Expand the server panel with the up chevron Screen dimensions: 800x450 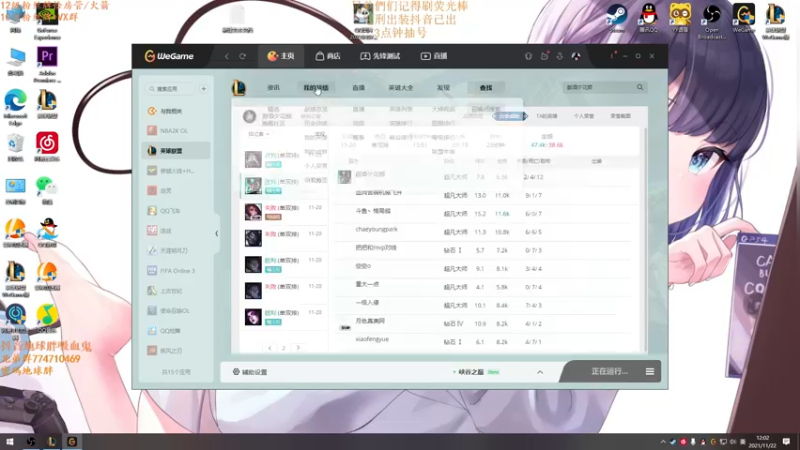click(x=540, y=372)
